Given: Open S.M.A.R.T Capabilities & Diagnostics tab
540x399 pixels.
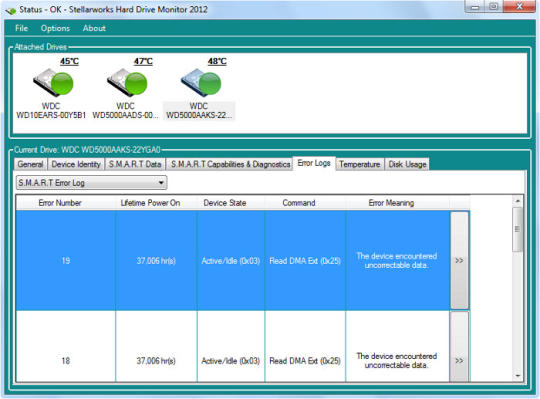Looking at the screenshot, I should tap(230, 164).
